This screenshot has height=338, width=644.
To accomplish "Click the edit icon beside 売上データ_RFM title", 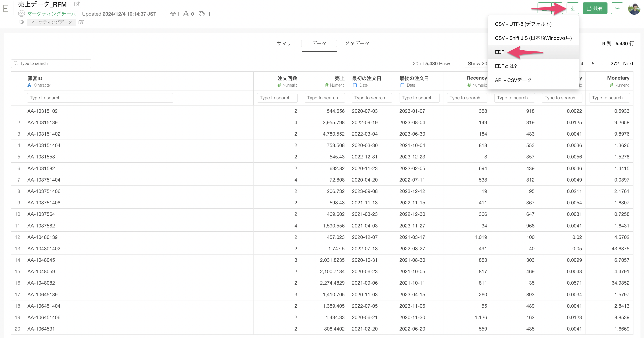I will coord(77,4).
